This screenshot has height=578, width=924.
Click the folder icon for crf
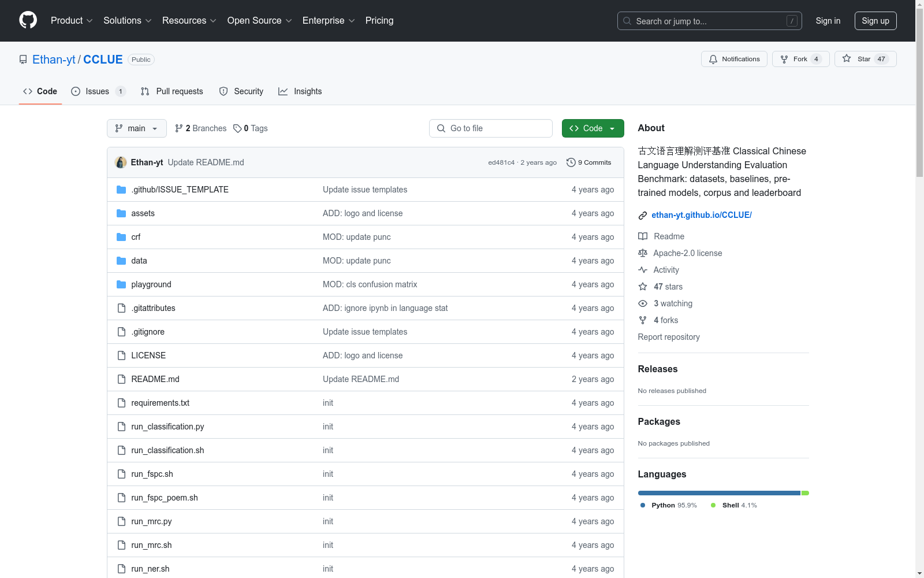point(121,237)
